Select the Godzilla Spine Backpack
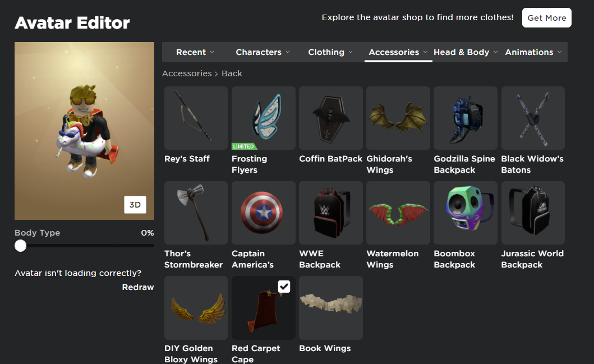The image size is (594, 364). 466,118
